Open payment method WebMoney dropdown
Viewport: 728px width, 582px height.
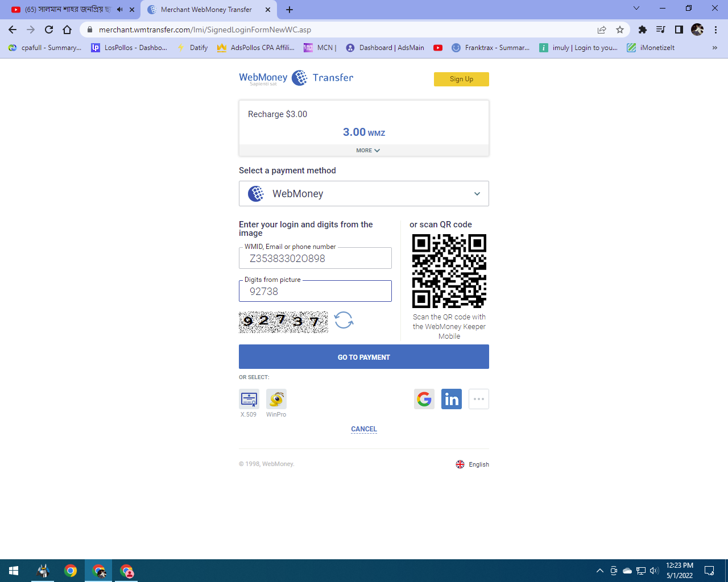tap(364, 194)
